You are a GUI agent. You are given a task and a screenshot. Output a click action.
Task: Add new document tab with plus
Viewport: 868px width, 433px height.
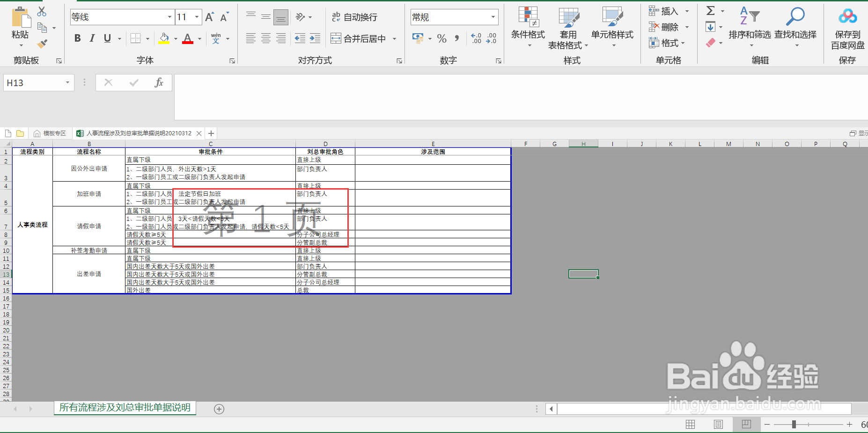[x=211, y=133]
